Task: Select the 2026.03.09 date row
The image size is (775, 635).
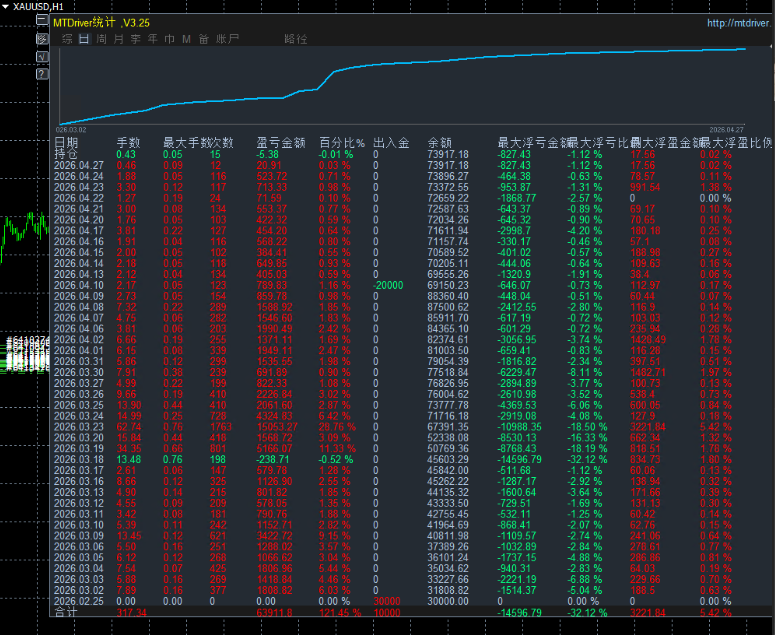Action: pyautogui.click(x=79, y=535)
